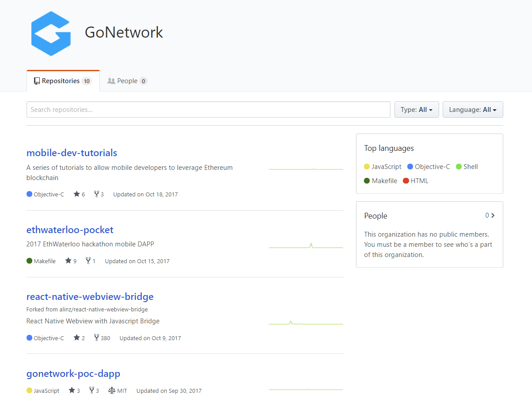
Task: Open the Language: All dropdown
Action: [473, 110]
